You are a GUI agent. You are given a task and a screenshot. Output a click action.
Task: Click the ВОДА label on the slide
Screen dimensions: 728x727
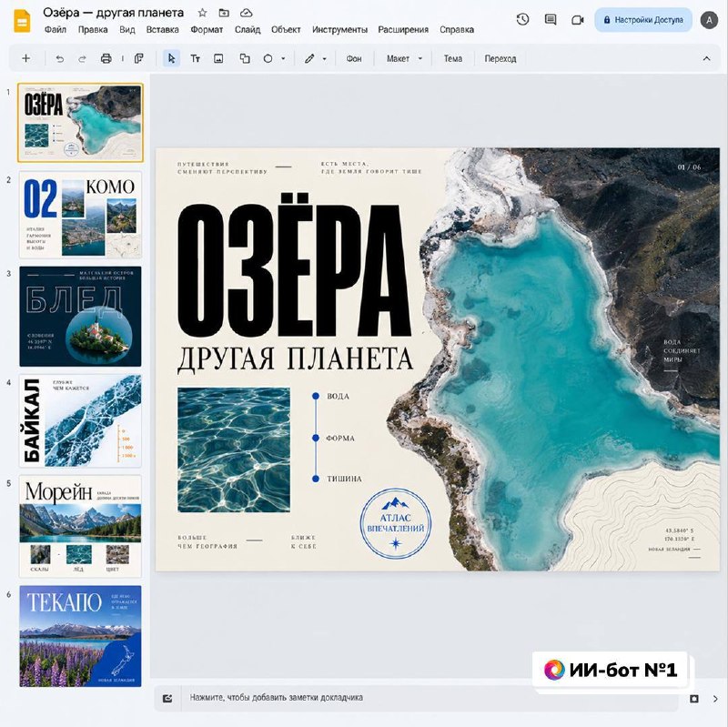tap(338, 396)
